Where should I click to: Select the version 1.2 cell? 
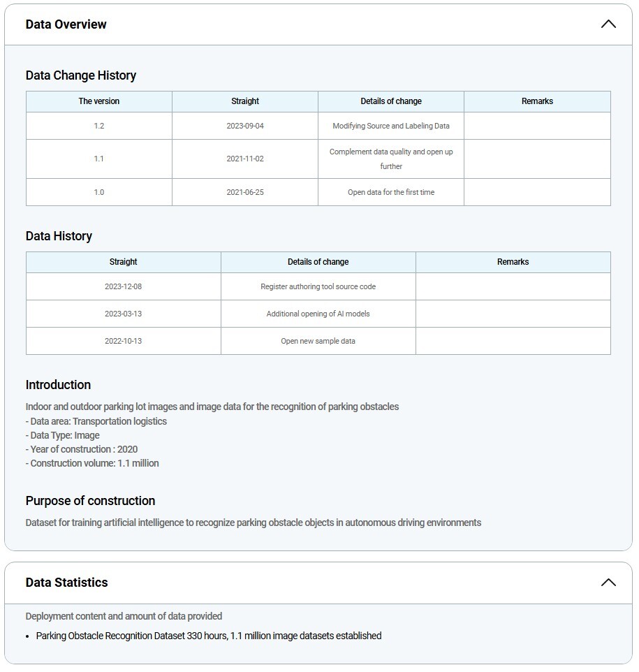99,126
